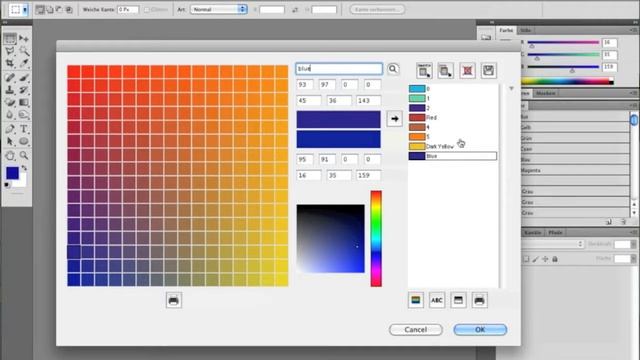Select the 'Red' swatch in list

point(452,118)
